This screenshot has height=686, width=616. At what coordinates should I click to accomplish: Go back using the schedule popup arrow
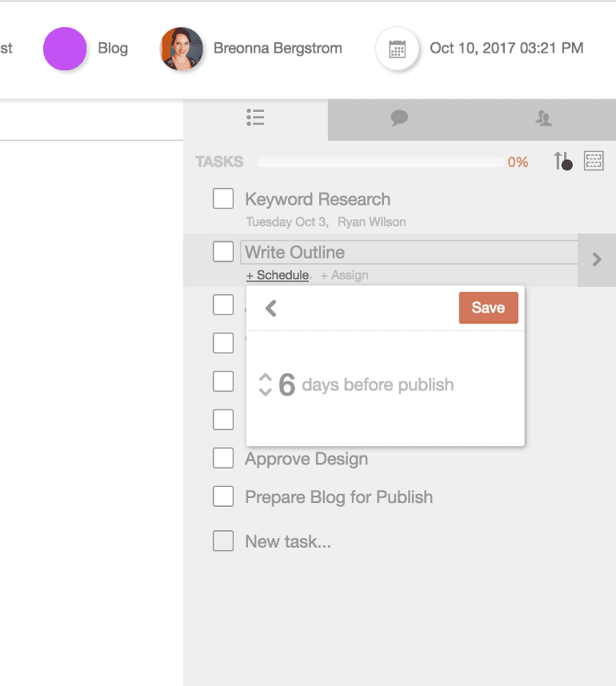(271, 309)
